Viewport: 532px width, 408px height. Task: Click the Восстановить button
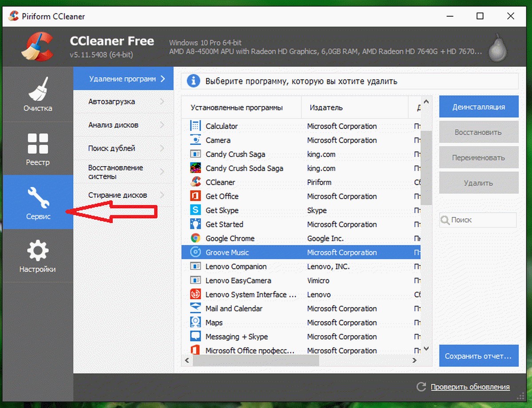(479, 132)
